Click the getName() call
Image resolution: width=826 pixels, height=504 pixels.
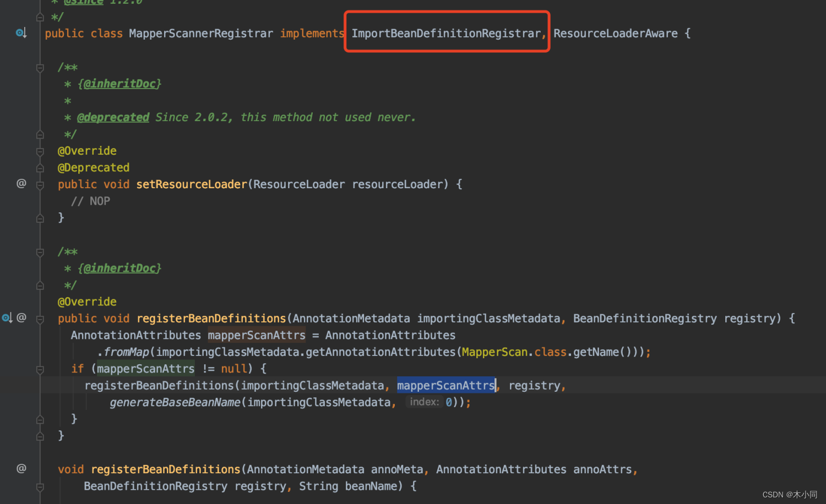click(x=603, y=352)
